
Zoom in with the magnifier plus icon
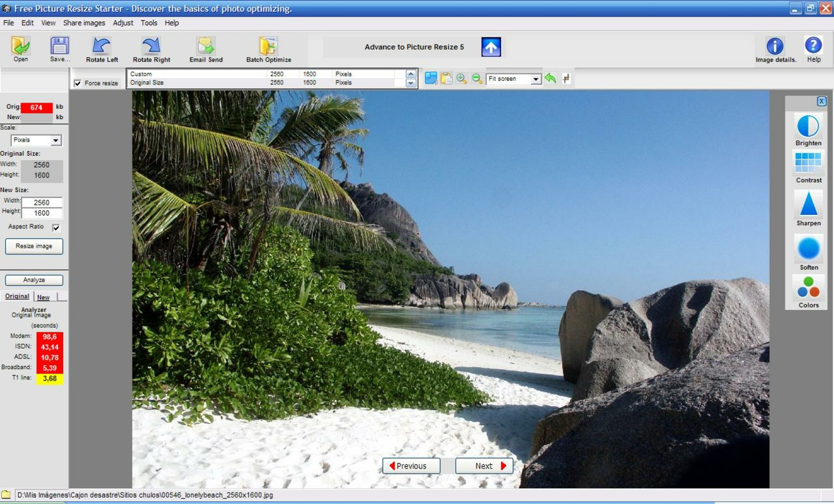point(461,78)
